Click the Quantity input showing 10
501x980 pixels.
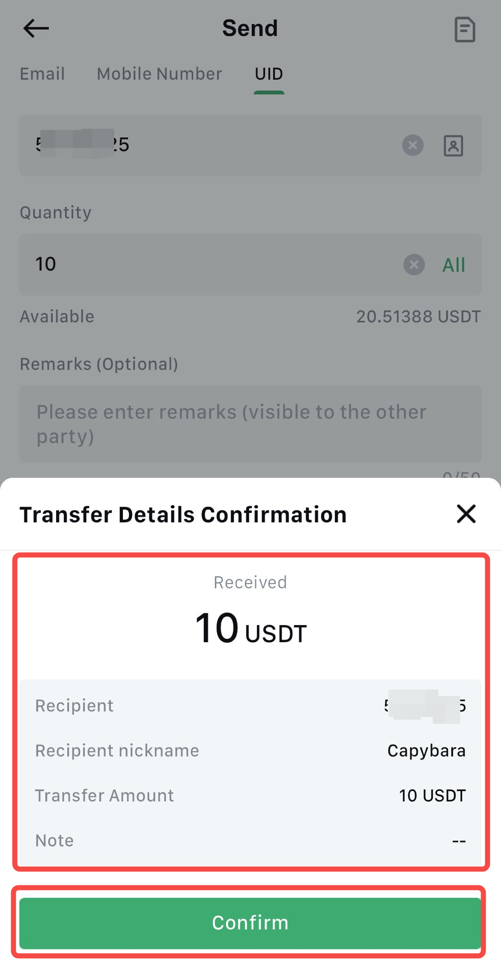tap(209, 264)
